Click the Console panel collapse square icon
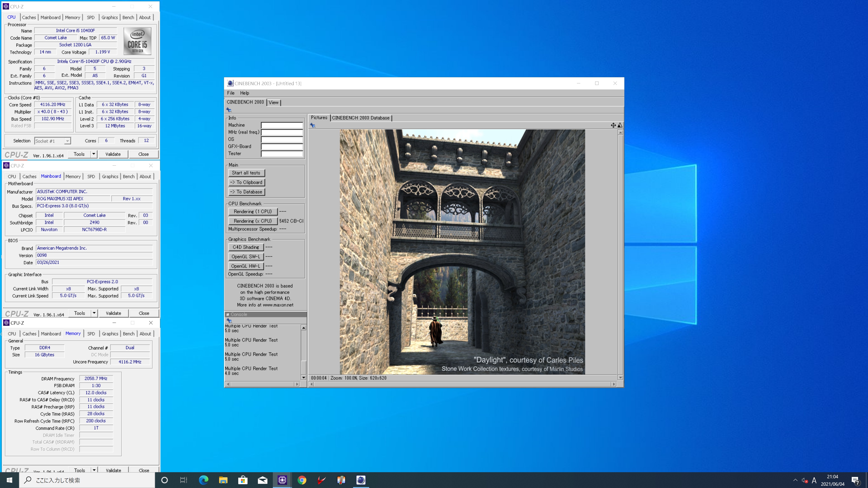Screen dimensions: 868x488 point(227,314)
